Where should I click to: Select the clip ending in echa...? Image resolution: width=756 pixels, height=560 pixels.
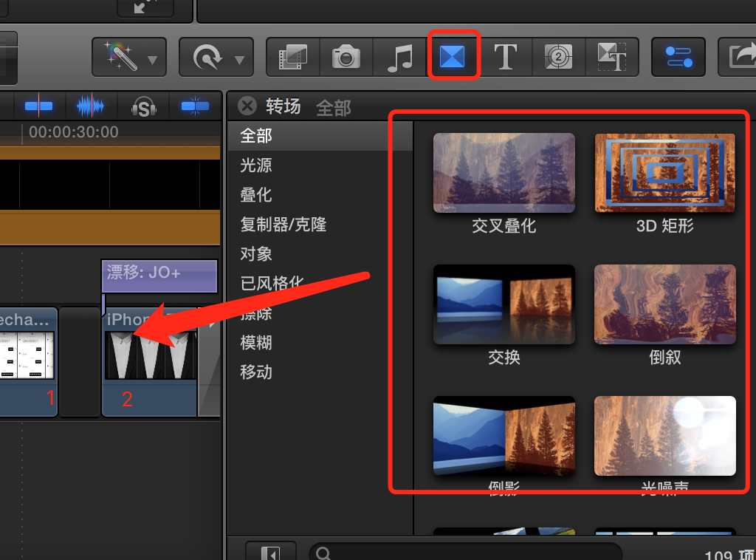click(28, 362)
